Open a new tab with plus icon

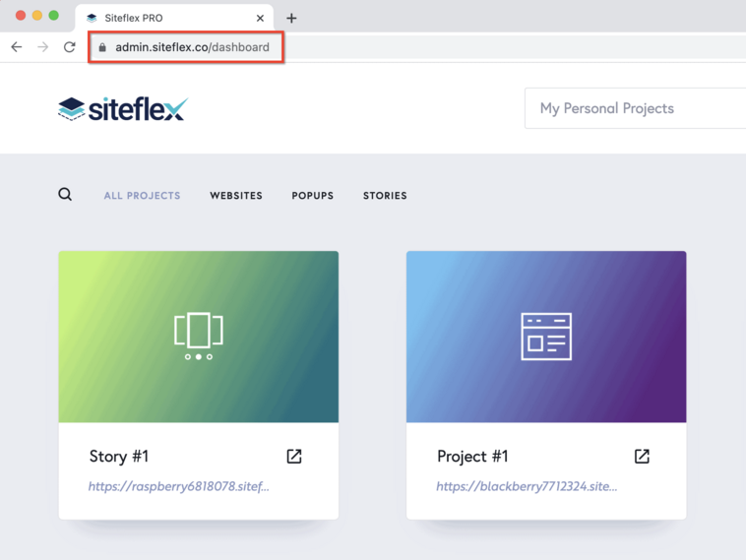(291, 18)
